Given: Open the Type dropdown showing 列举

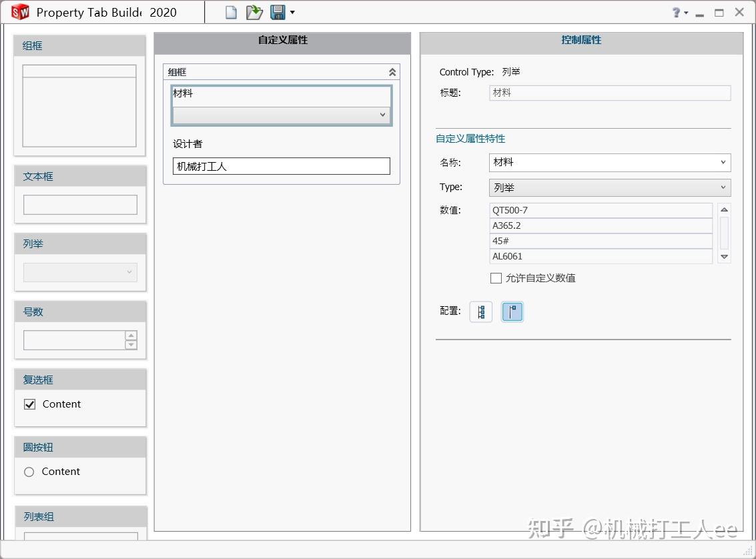Looking at the screenshot, I should point(723,187).
